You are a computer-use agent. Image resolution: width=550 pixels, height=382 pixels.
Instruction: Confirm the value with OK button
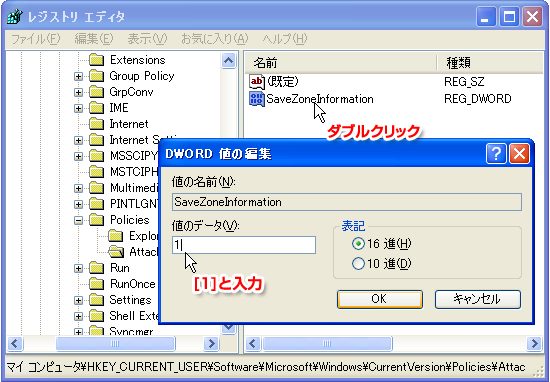pyautogui.click(x=380, y=299)
